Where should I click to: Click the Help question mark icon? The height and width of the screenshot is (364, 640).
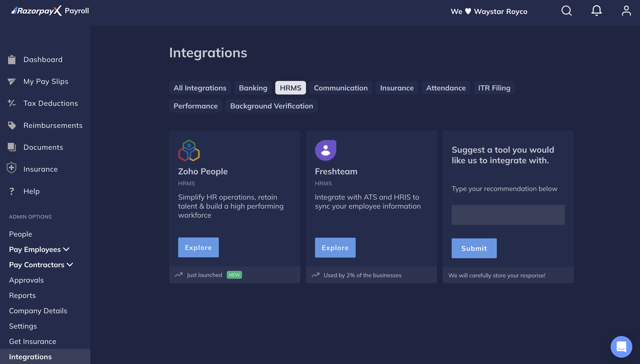[x=12, y=191]
